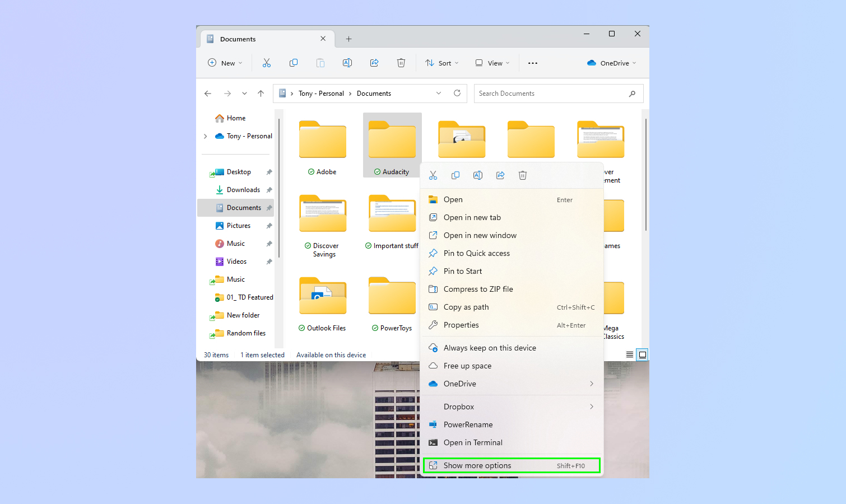Select Videos in the navigation pane
The height and width of the screenshot is (504, 846).
click(x=236, y=262)
